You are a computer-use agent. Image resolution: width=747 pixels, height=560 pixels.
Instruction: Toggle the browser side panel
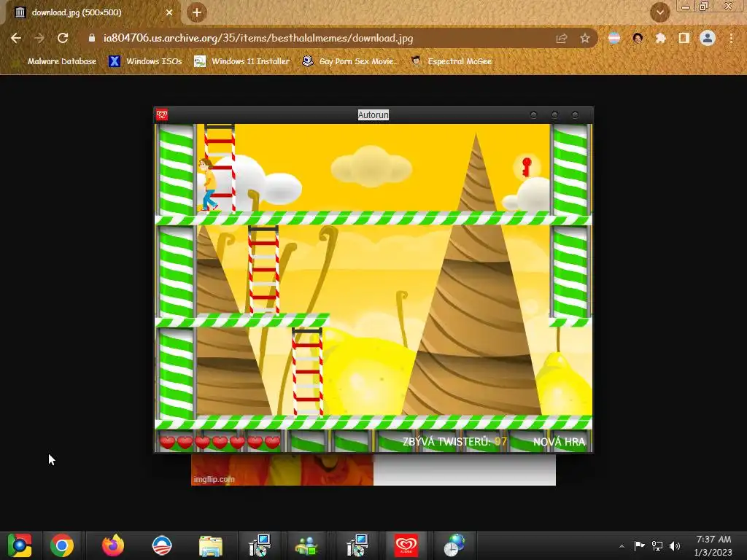(684, 38)
